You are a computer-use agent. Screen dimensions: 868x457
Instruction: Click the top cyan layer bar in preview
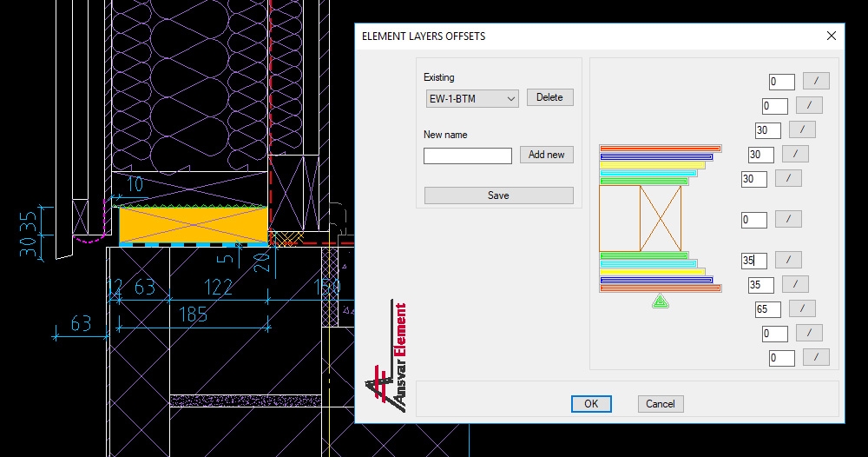648,174
